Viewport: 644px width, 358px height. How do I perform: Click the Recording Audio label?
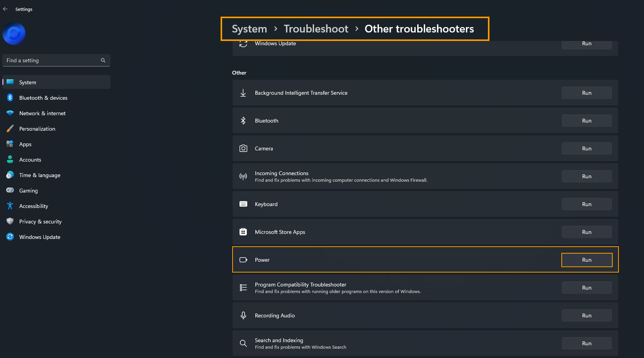(x=275, y=315)
